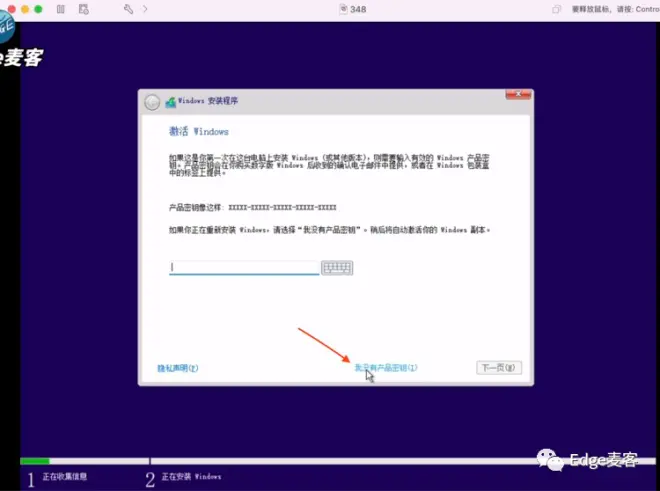Click the back arrow in Windows Setup

click(152, 102)
